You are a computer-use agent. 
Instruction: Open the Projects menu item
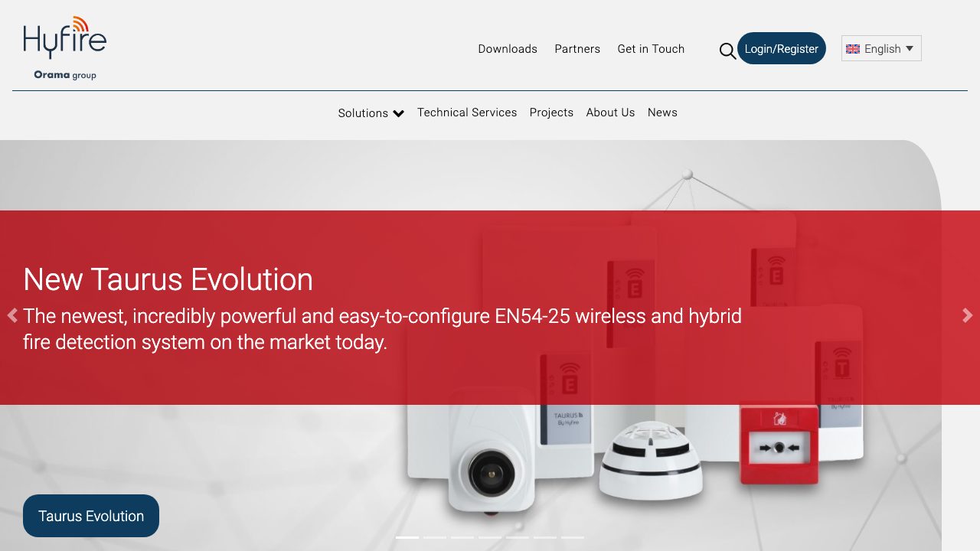[551, 112]
